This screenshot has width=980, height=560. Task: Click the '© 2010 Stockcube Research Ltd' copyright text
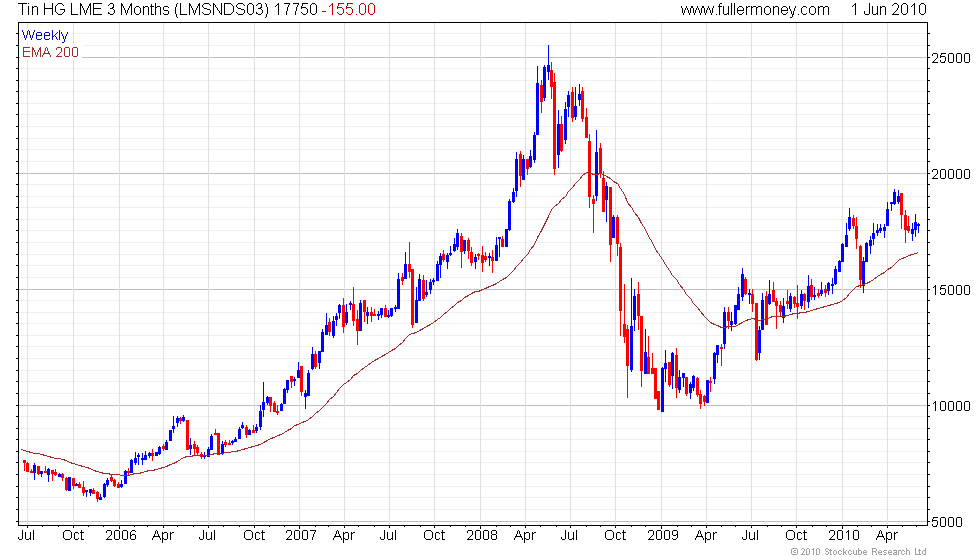(x=858, y=551)
